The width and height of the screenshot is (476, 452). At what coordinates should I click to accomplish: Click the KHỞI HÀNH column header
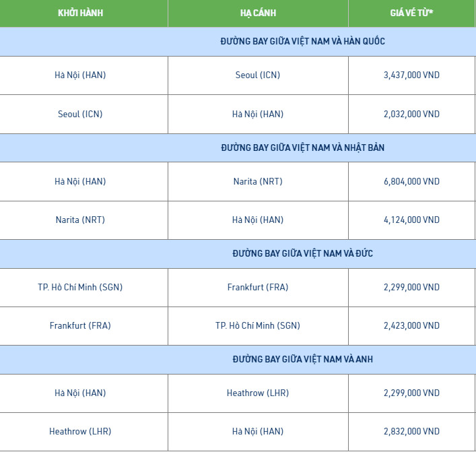(x=80, y=13)
